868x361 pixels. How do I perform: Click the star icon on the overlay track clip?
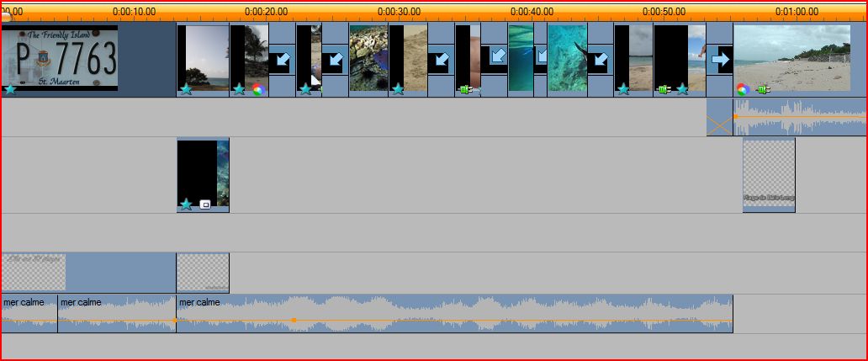[x=186, y=204]
